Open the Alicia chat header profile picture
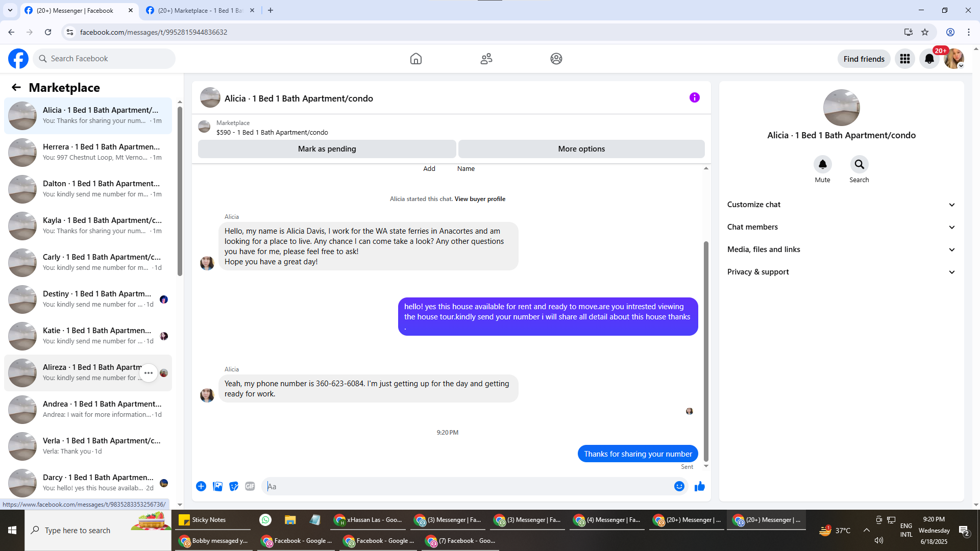 210,97
